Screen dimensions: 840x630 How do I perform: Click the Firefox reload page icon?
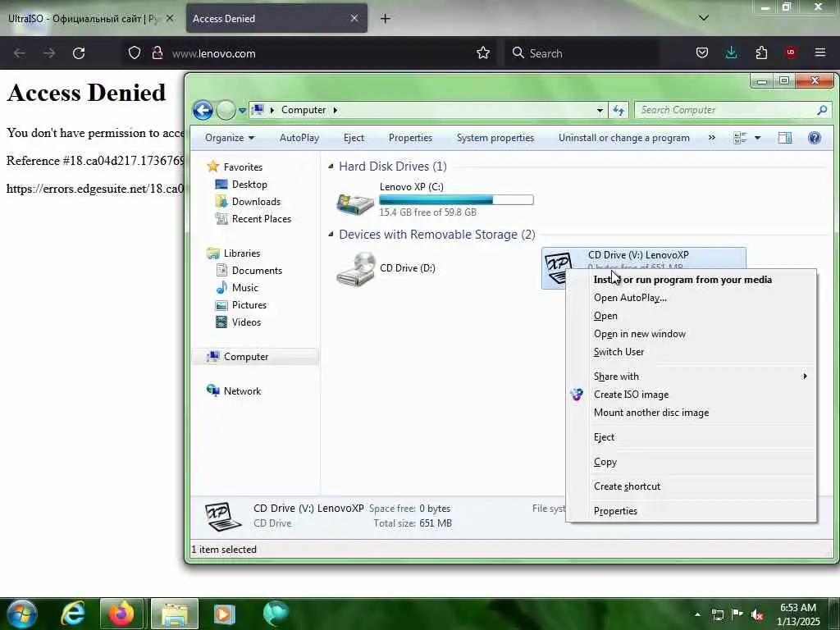79,53
